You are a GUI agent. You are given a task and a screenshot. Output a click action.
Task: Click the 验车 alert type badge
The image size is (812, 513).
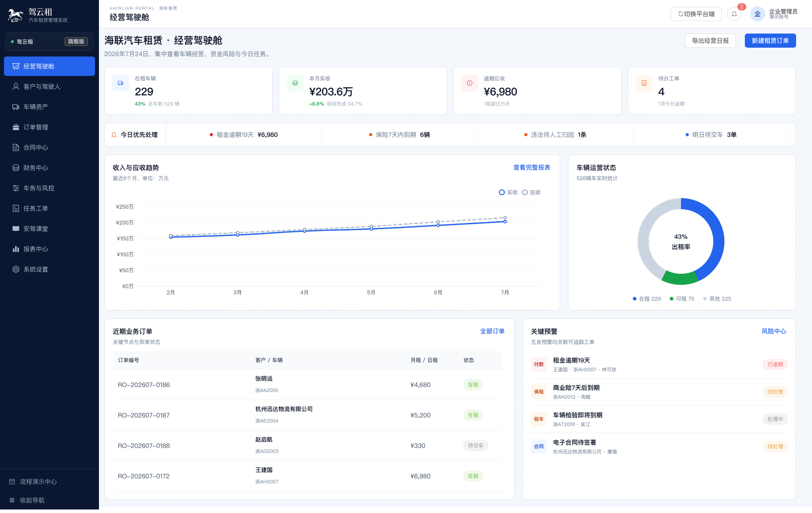(539, 419)
